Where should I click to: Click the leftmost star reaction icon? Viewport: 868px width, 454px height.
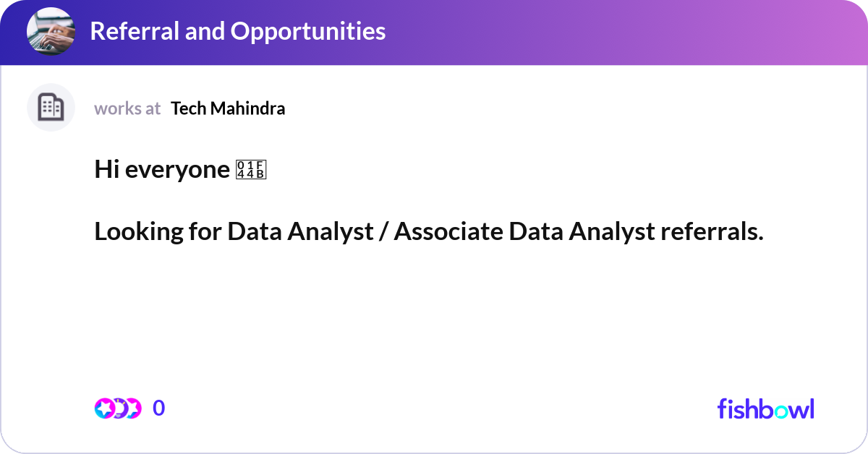pyautogui.click(x=104, y=408)
